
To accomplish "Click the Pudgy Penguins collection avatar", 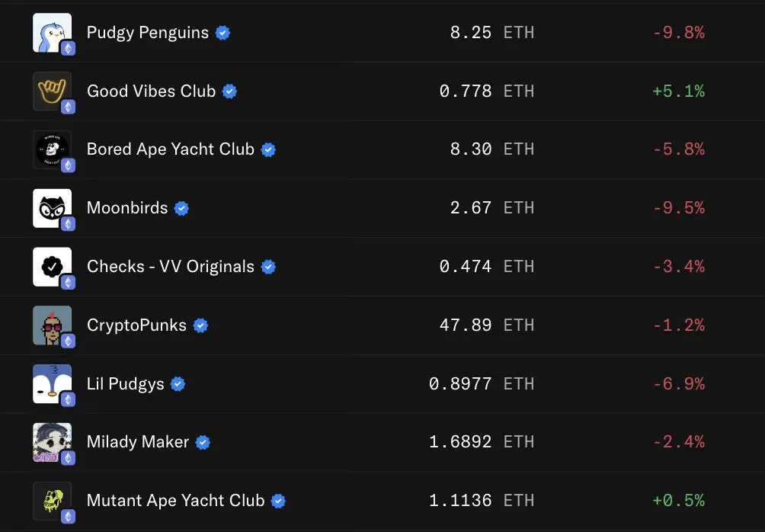I will [51, 32].
